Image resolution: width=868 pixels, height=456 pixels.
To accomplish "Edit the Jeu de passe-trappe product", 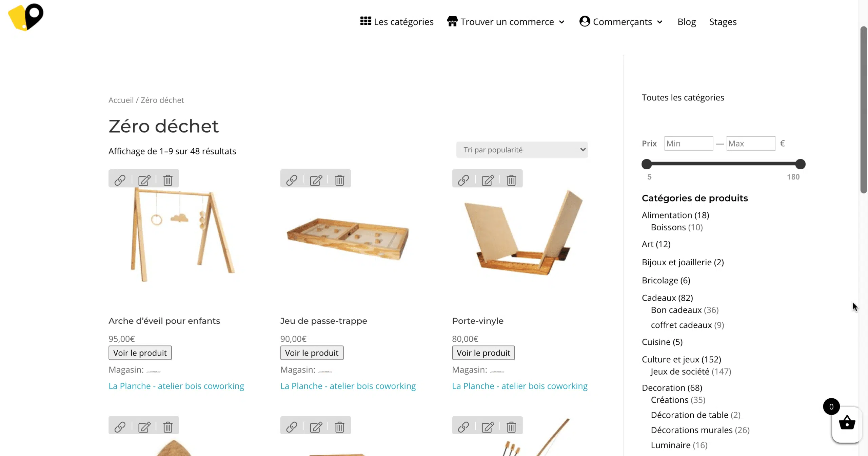I will click(316, 180).
